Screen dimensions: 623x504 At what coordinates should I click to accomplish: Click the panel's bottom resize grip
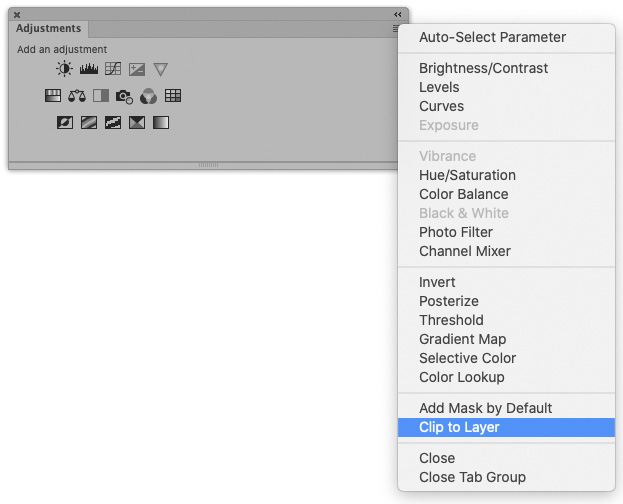(x=208, y=165)
